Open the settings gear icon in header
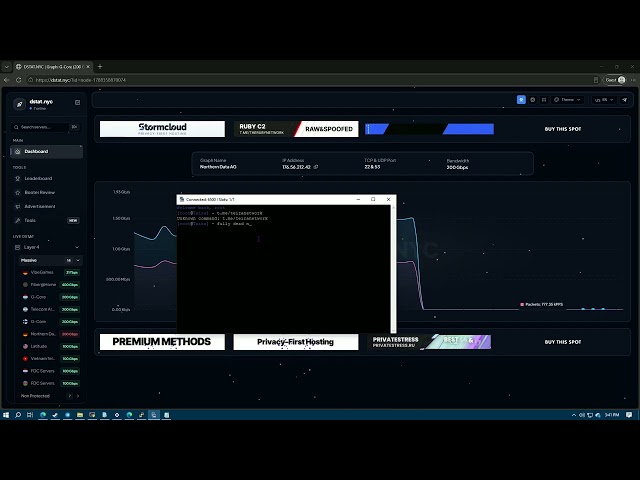 pyautogui.click(x=533, y=100)
